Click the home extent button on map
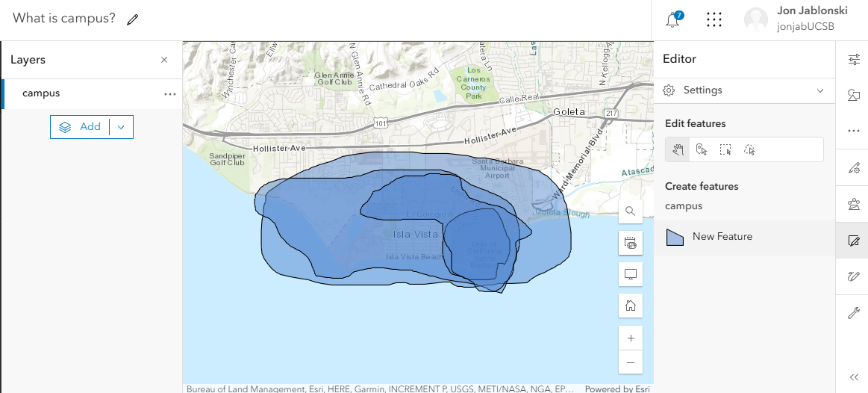The image size is (868, 393). click(631, 306)
